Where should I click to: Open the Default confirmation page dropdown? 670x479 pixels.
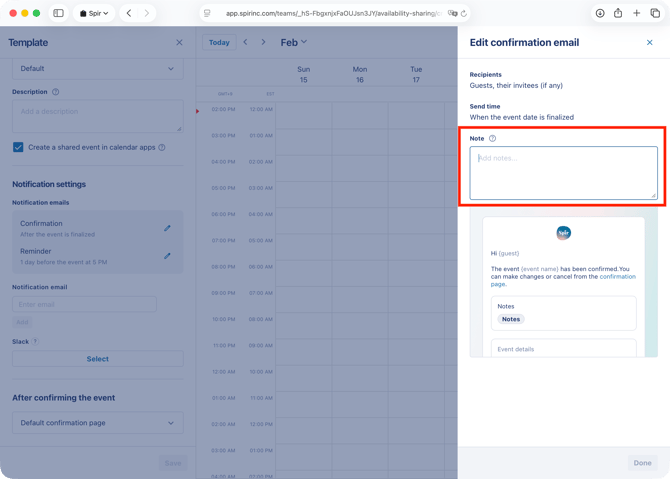coord(97,423)
